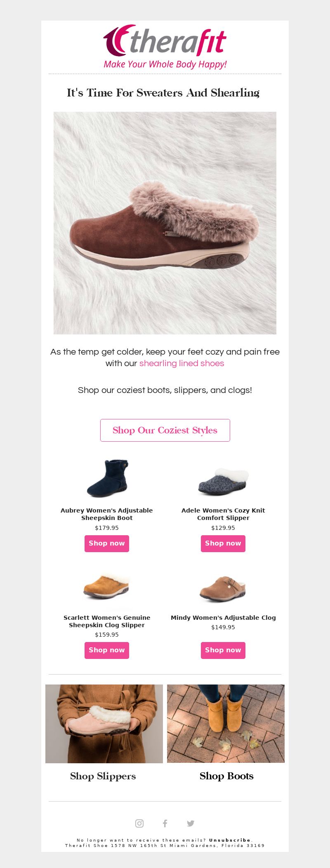Click the Therafit logo at top
330x868 pixels.
tap(165, 47)
